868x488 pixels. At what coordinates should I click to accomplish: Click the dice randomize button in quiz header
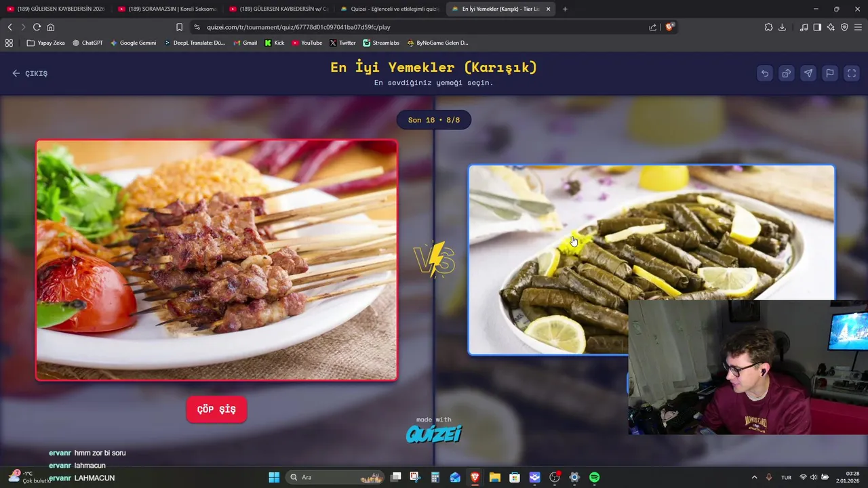coord(787,73)
